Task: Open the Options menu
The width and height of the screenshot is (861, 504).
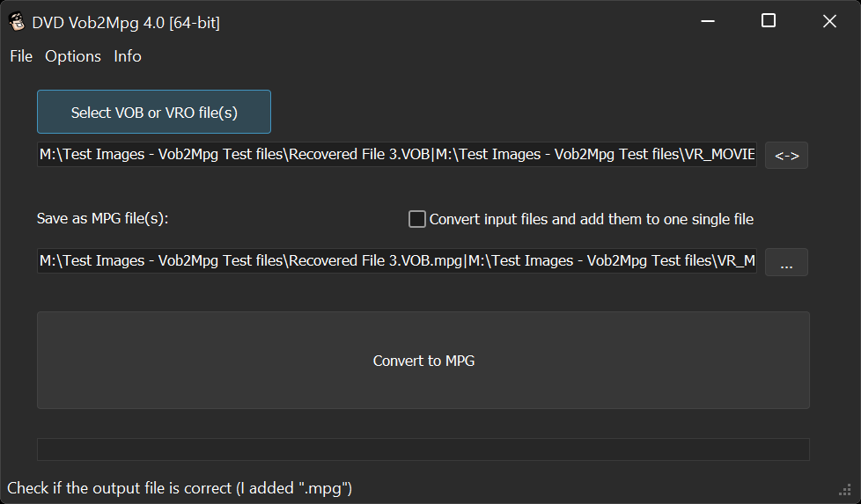Action: pyautogui.click(x=73, y=56)
